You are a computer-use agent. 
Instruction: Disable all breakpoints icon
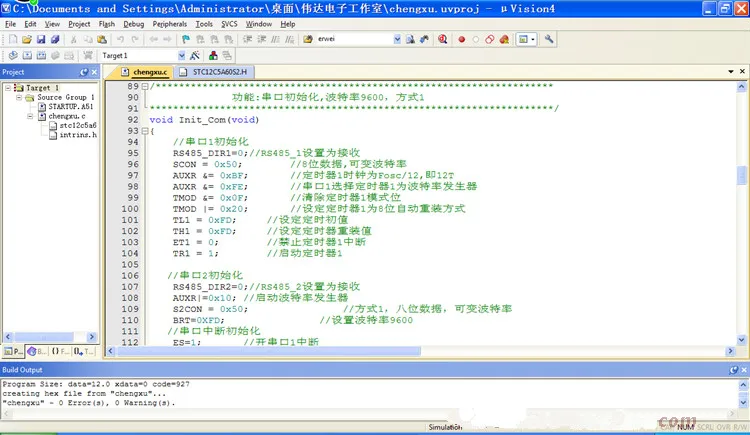click(x=489, y=39)
